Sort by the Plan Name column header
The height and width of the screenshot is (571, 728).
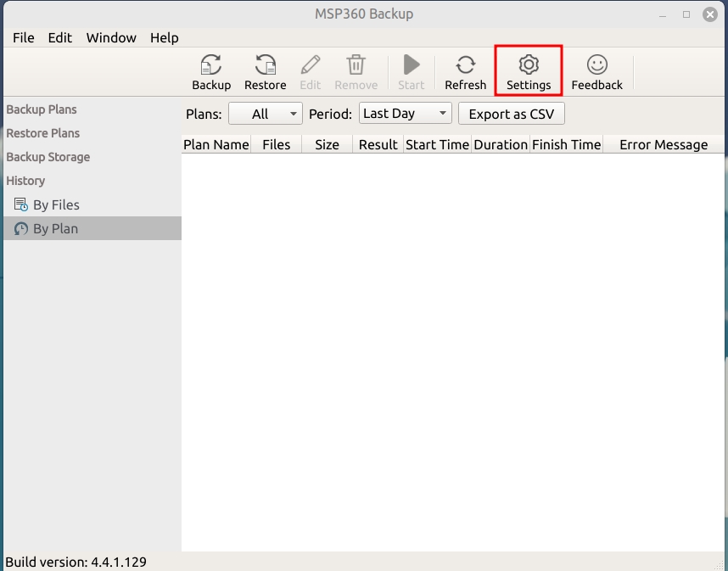click(216, 144)
